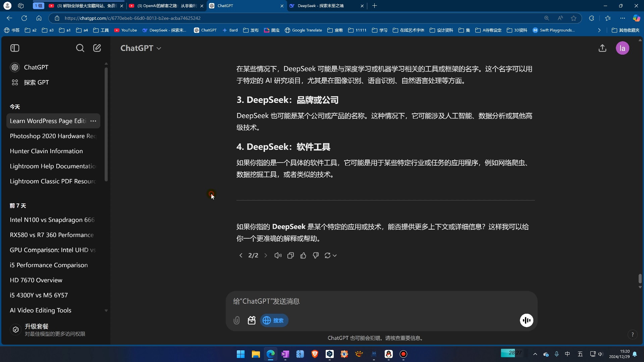Screen dimensions: 644x362
Task: Open Photoshop 2020 Hardware chat
Action: pos(53,136)
